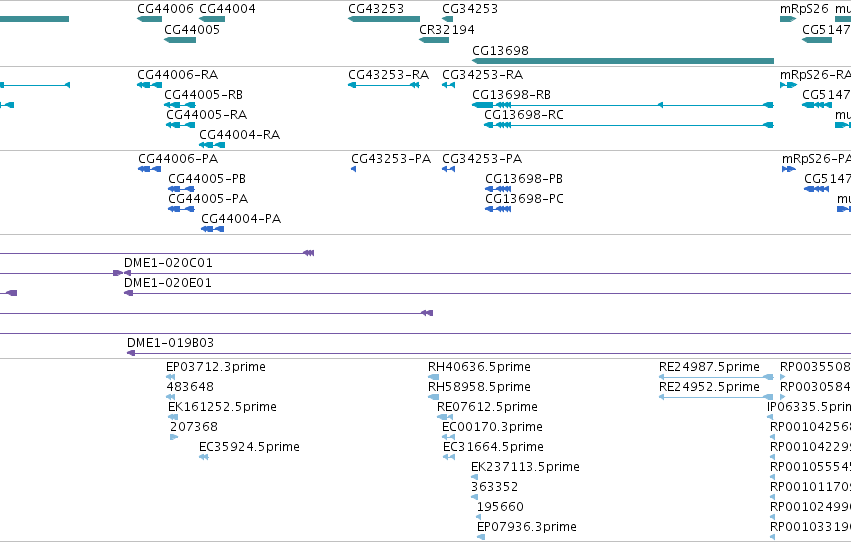Select the EK237113.5prime EST arrow
Viewport: 851px width, 542px height.
[474, 477]
